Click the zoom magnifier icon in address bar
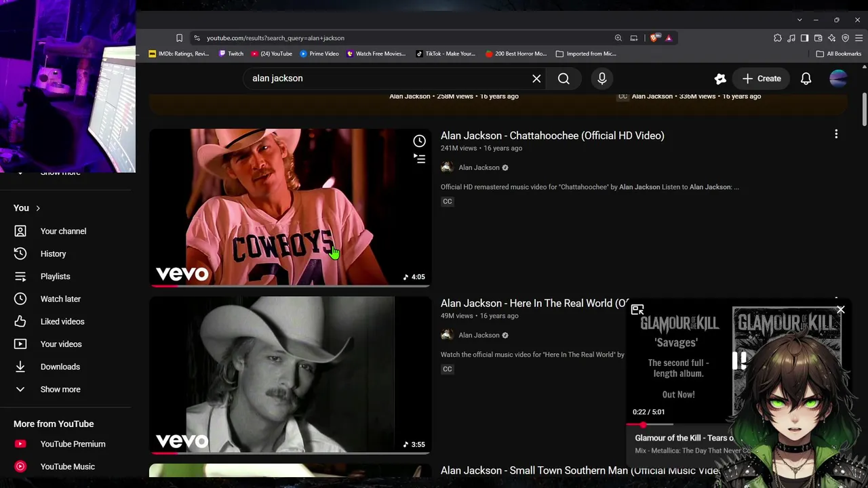868x488 pixels. [618, 38]
